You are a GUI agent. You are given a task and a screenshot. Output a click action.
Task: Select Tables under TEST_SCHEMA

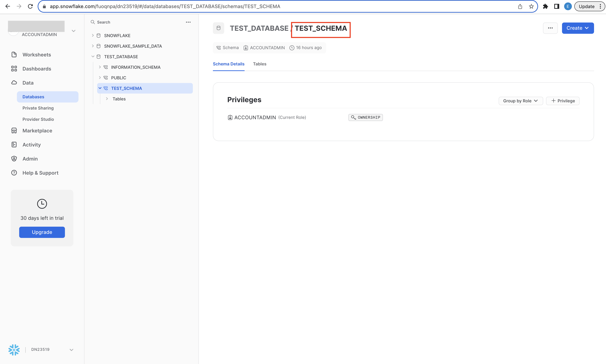coord(119,99)
